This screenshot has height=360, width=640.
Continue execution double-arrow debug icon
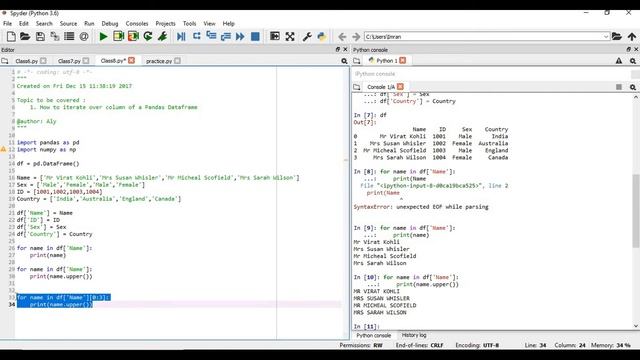point(240,36)
